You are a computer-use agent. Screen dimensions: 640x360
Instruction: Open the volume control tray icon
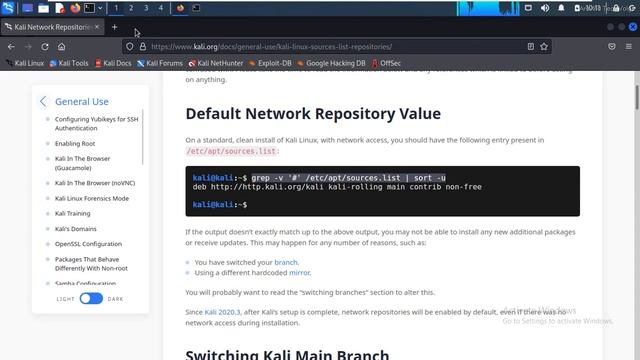point(545,8)
